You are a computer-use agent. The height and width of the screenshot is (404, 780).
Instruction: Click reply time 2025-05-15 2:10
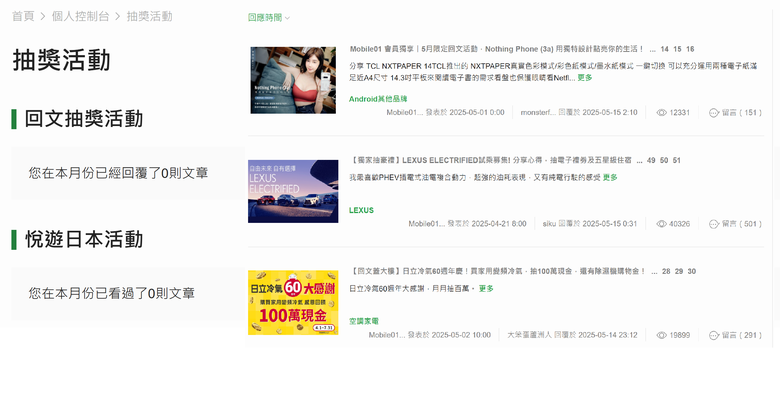(x=610, y=113)
